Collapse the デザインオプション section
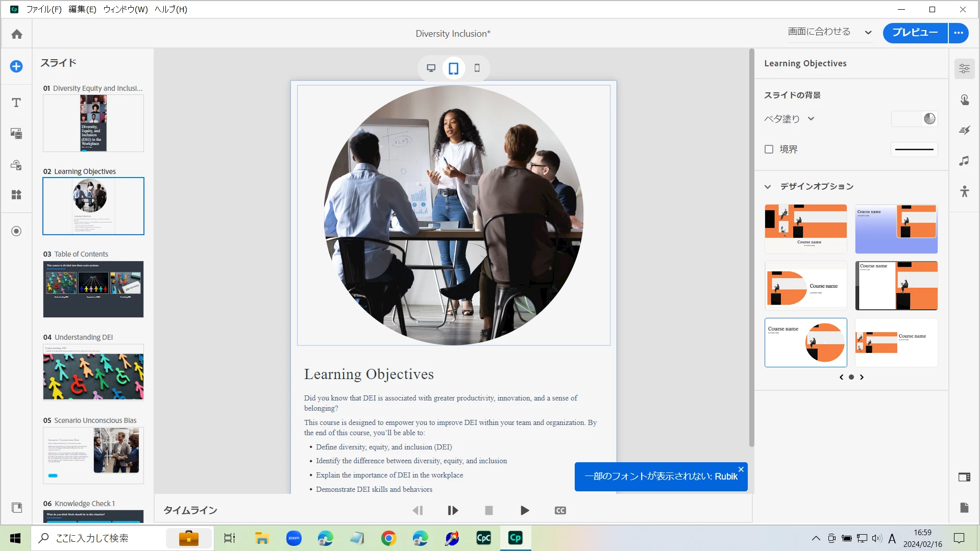The height and width of the screenshot is (551, 980). coord(768,187)
